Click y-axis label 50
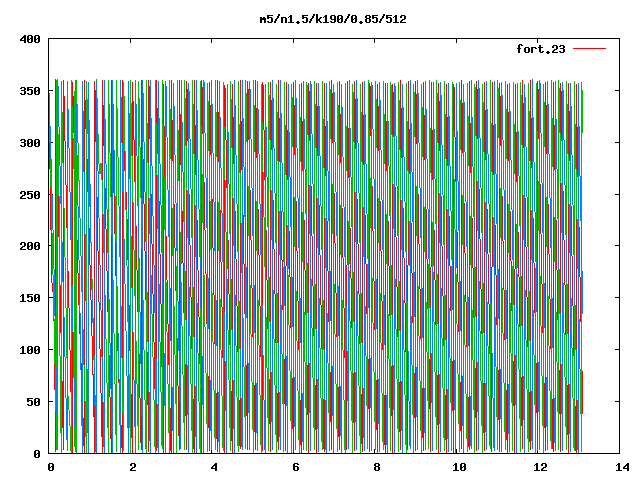Screen dimensions: 640x480 pyautogui.click(x=33, y=402)
